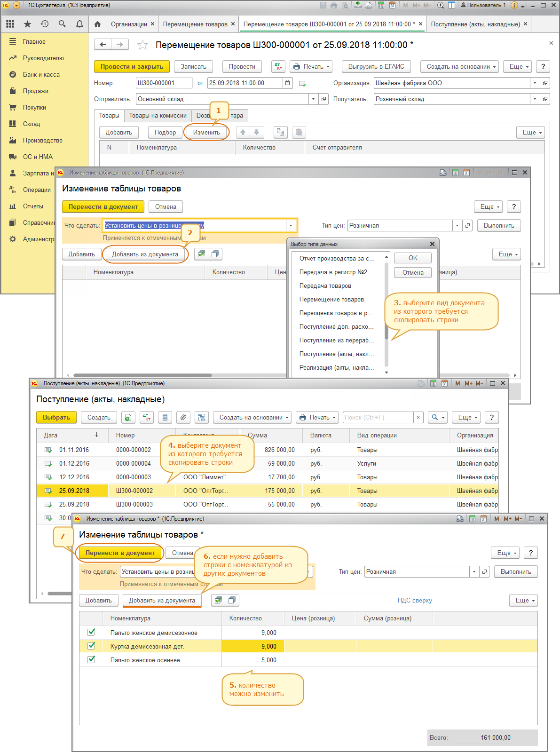Image resolution: width=560 pixels, height=753 pixels.
Task: Click Изменить button in Товары tab
Action: click(206, 133)
